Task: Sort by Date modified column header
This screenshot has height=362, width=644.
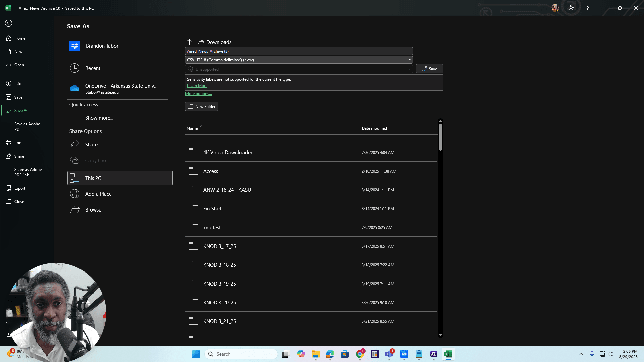Action: [374, 128]
